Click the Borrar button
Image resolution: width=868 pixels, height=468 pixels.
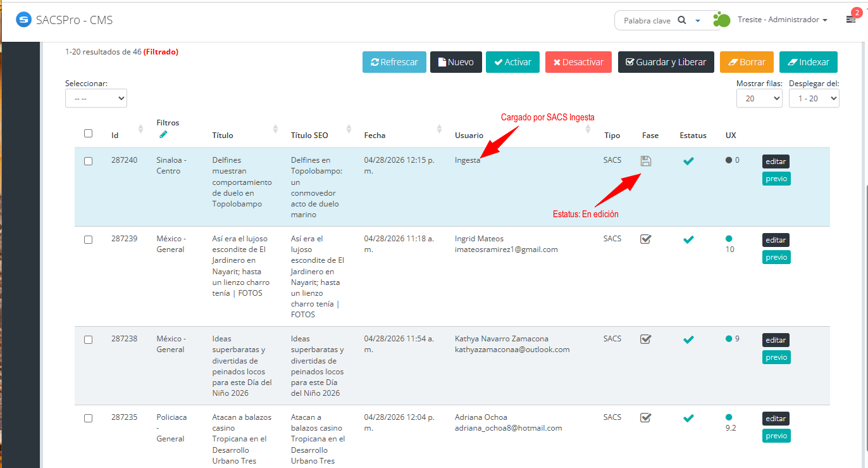coord(747,62)
